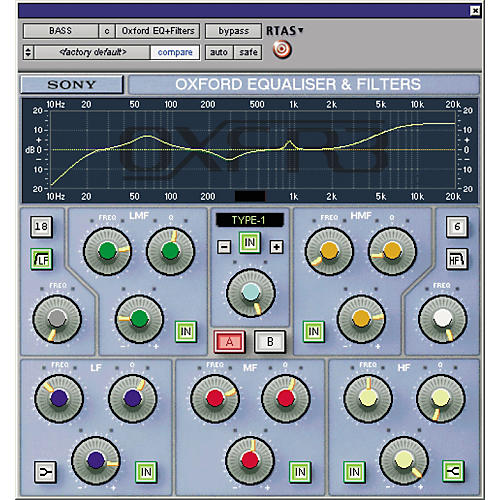Select the A settings set

(x=229, y=342)
